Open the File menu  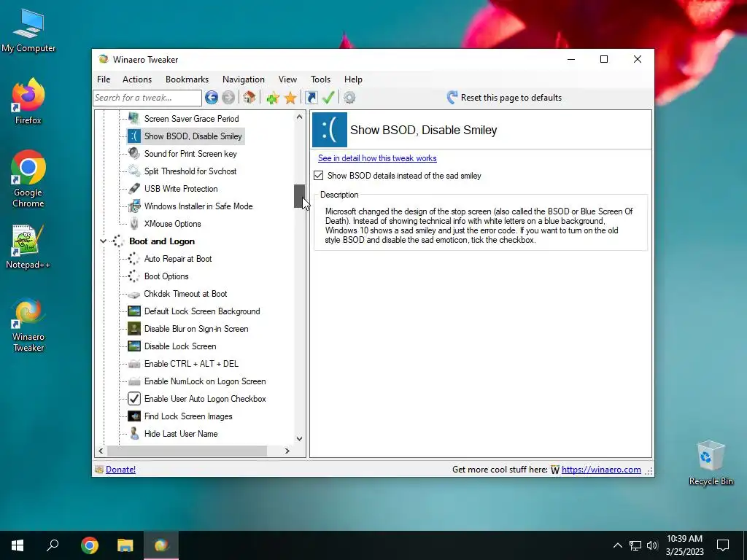(104, 79)
